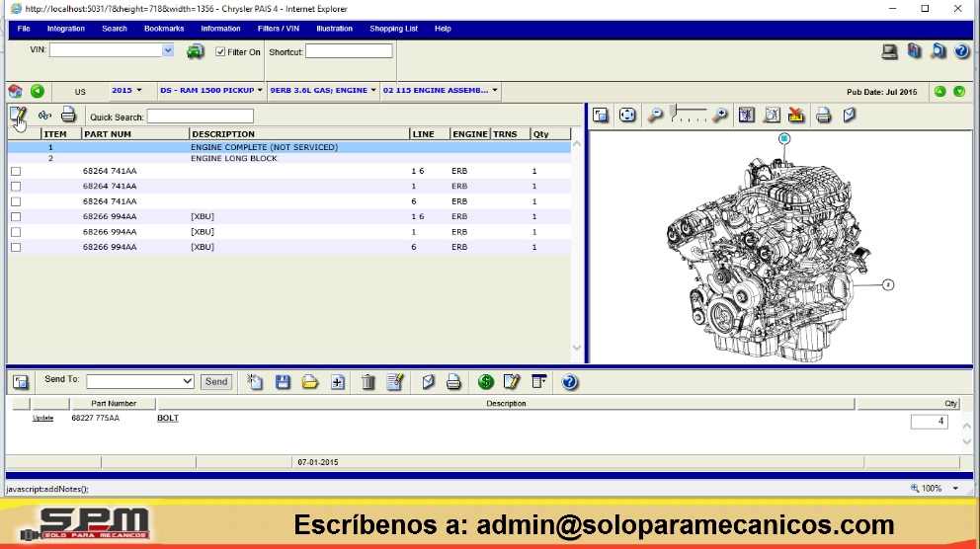980x549 pixels.
Task: Click the blue help icon at top right
Action: pyautogui.click(x=961, y=51)
